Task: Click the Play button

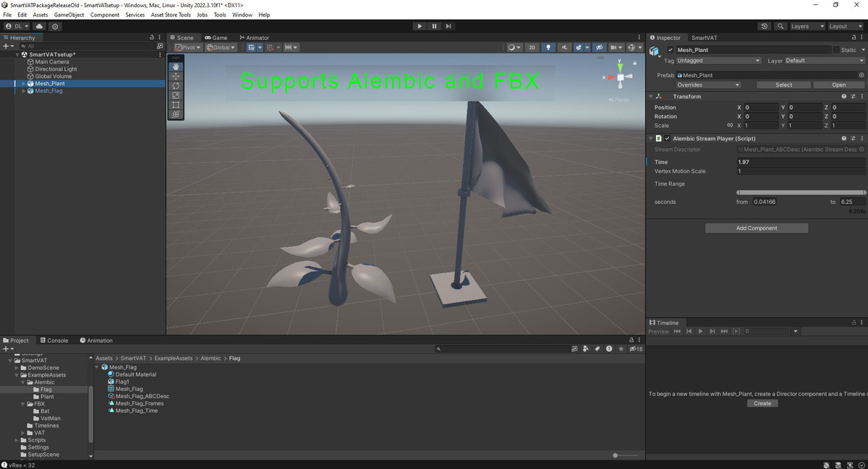Action: (x=420, y=26)
